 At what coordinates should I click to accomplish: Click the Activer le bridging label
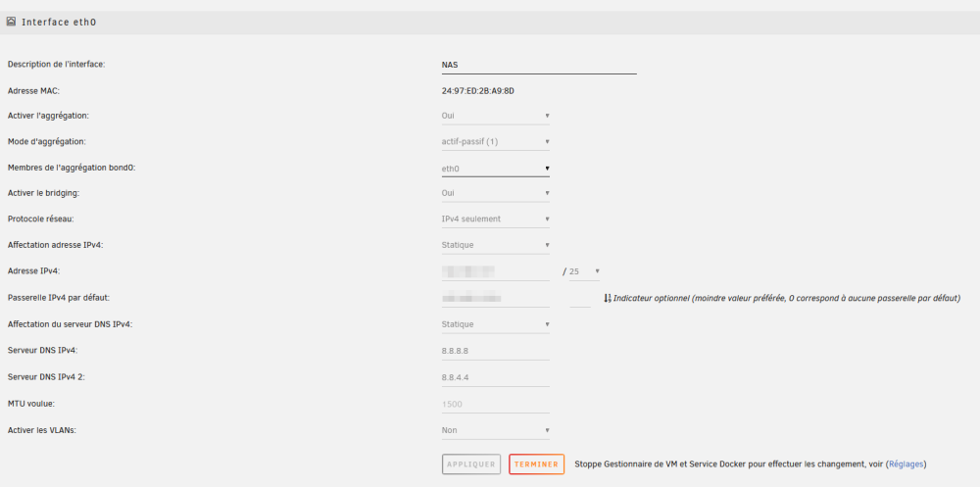point(44,193)
